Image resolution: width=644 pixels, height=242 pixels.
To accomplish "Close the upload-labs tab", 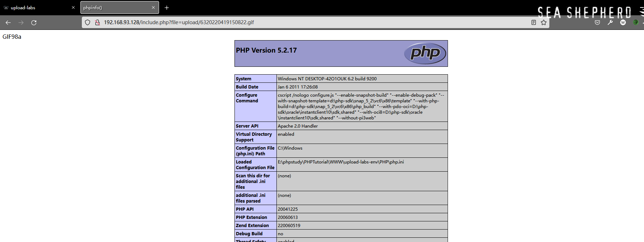I will (x=73, y=7).
